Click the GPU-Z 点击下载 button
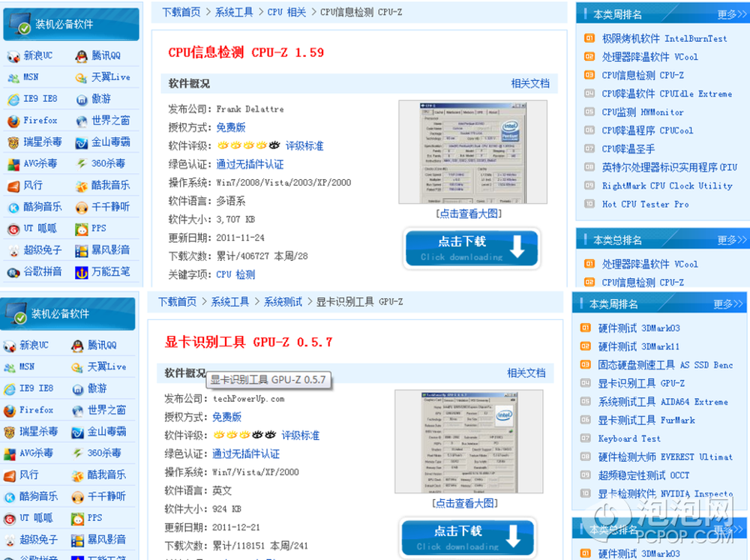This screenshot has height=560, width=750. click(468, 538)
